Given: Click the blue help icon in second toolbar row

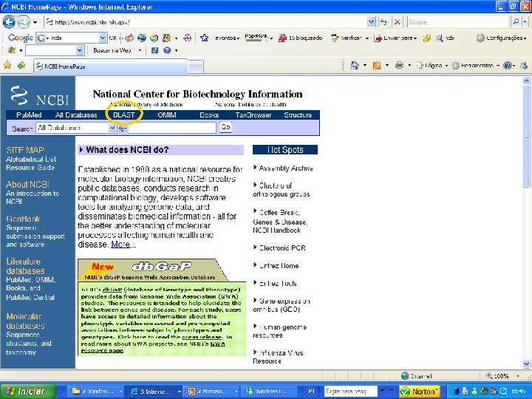Looking at the screenshot, I should tap(166, 50).
